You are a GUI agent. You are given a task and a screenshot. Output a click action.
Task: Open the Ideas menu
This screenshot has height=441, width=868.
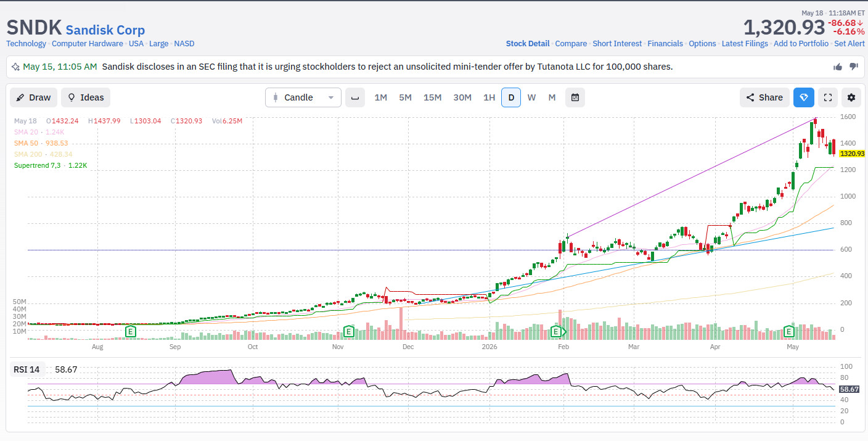[86, 97]
